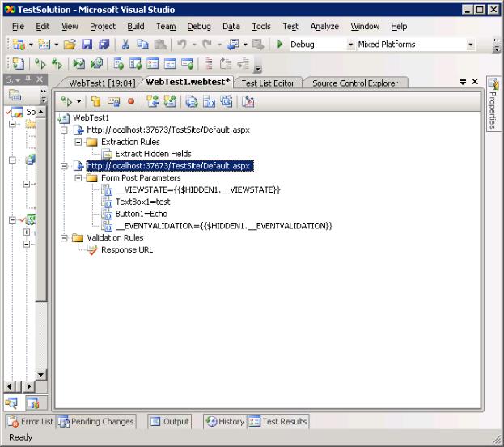Click the last icon in web test toolbar

248,101
